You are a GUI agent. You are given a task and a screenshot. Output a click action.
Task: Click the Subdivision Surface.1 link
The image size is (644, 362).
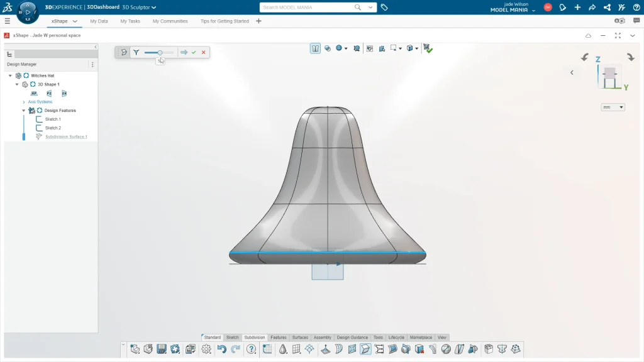[66, 136]
